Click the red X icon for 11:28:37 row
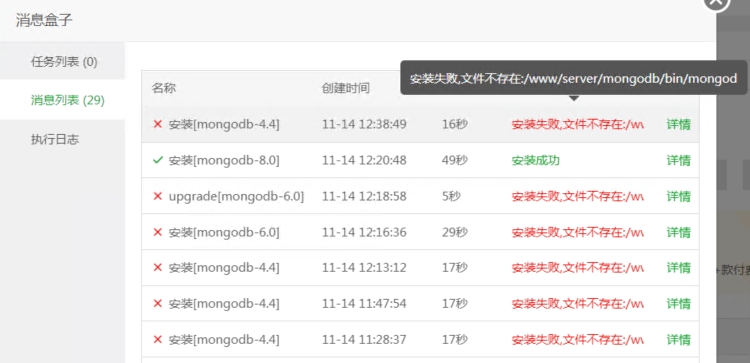The height and width of the screenshot is (363, 750). (157, 339)
